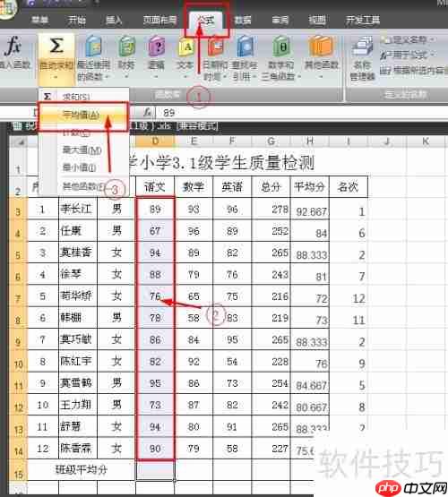Click the average cell 92.667

310,210
